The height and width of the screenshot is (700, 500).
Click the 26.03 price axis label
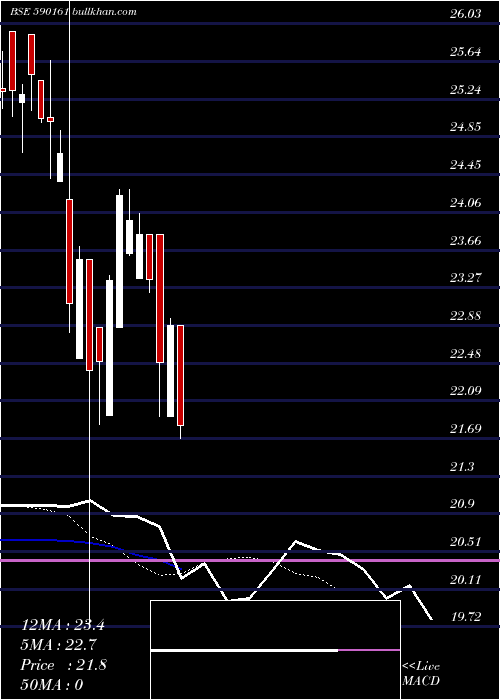click(x=466, y=14)
